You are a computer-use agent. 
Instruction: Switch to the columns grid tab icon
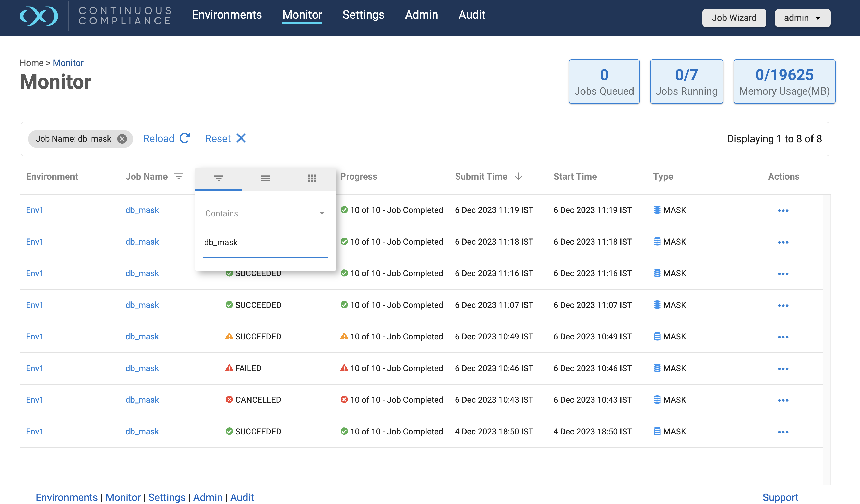312,178
